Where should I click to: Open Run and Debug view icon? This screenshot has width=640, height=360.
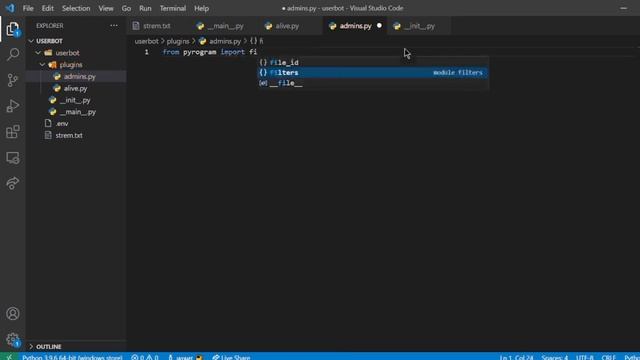click(x=13, y=106)
